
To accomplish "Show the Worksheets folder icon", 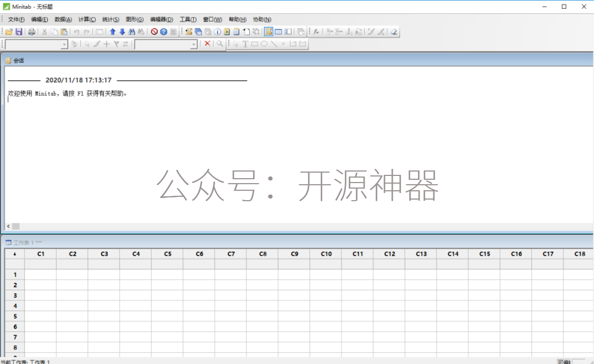I will click(198, 32).
